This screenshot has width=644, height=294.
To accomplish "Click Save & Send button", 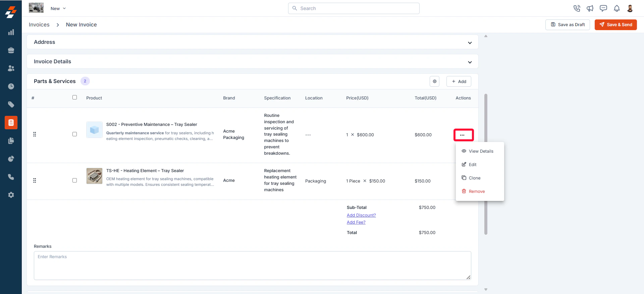I will click(x=615, y=25).
